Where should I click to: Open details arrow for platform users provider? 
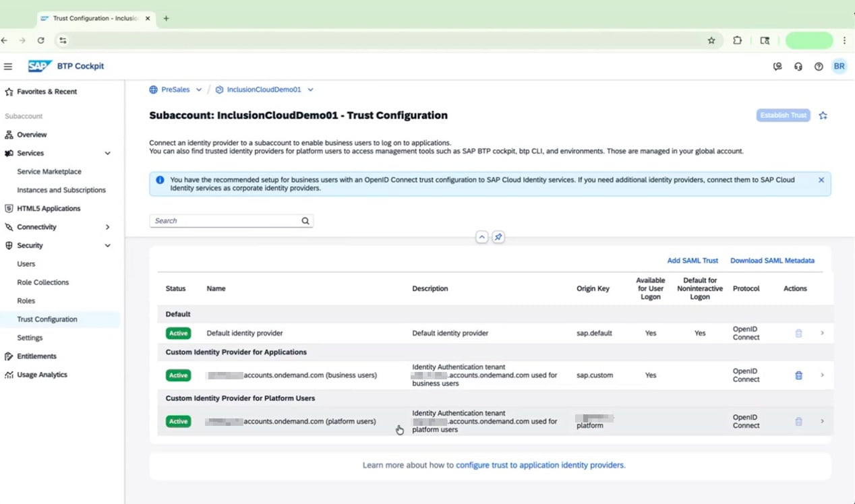822,421
